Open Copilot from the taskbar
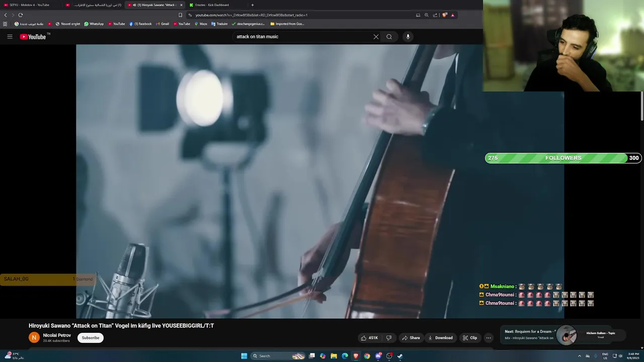 (x=323, y=356)
